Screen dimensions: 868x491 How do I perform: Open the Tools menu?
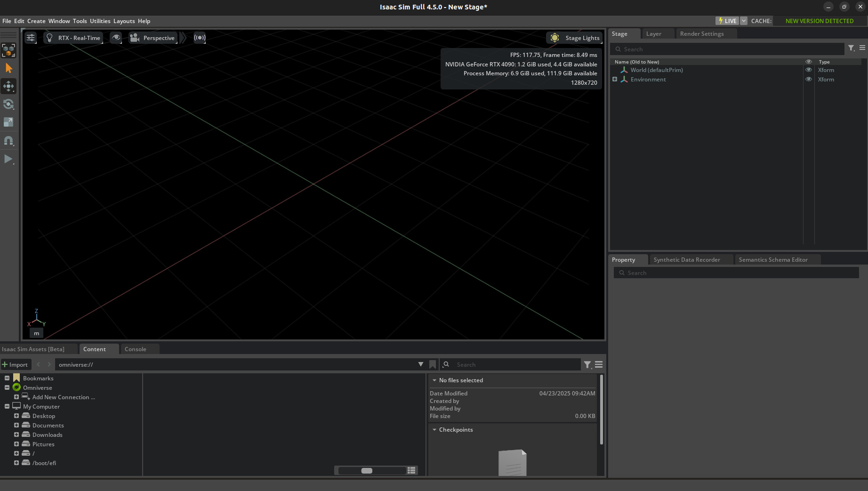point(80,21)
